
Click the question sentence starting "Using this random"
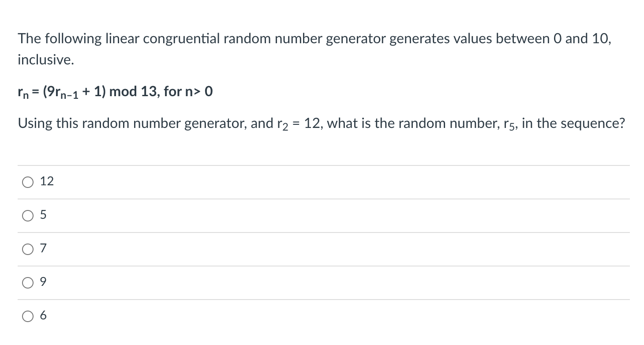point(321,124)
